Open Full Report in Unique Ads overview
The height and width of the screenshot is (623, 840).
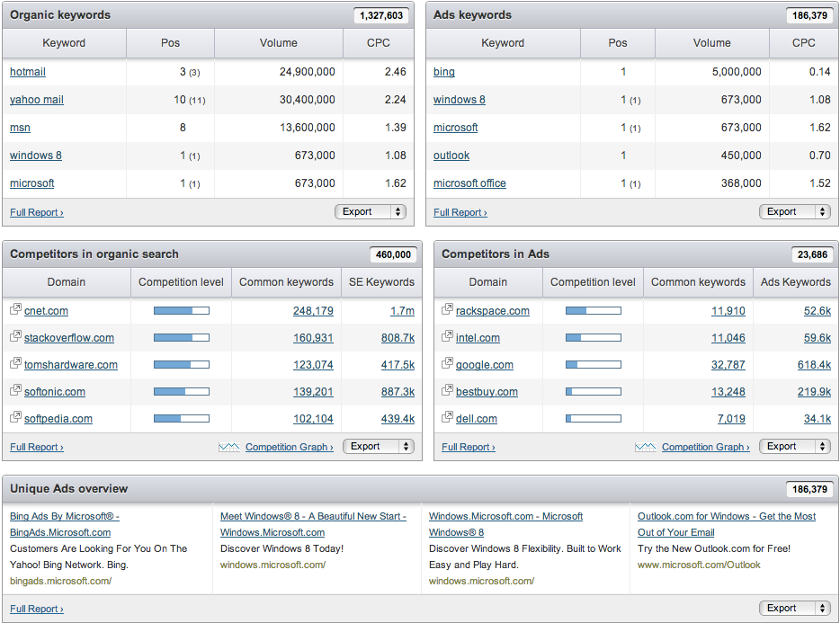(x=37, y=609)
